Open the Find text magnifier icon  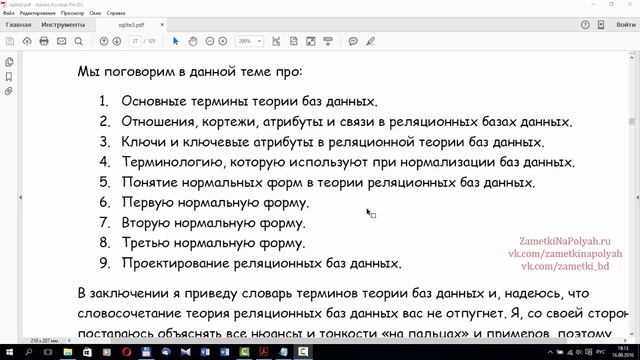(x=78, y=41)
